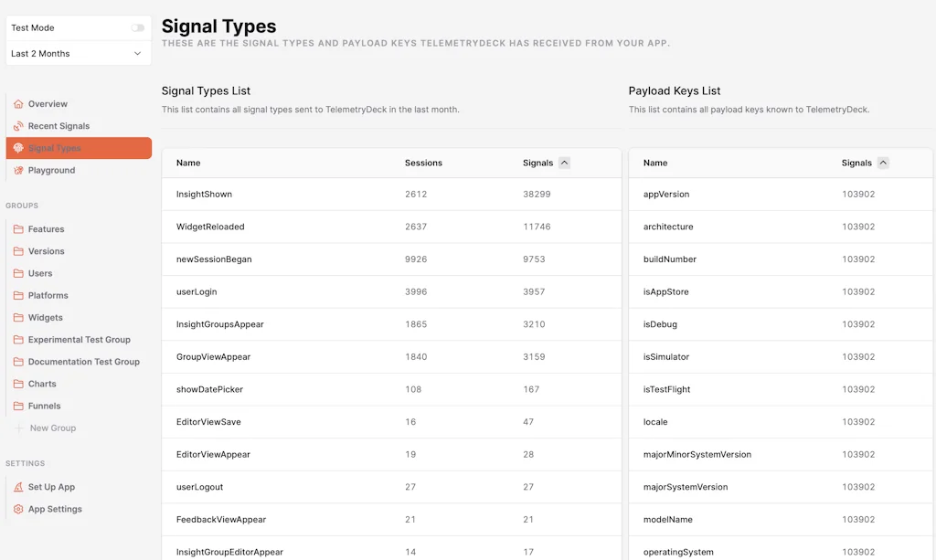This screenshot has height=560, width=936.
Task: Click the Sessions column header
Action: click(x=423, y=164)
